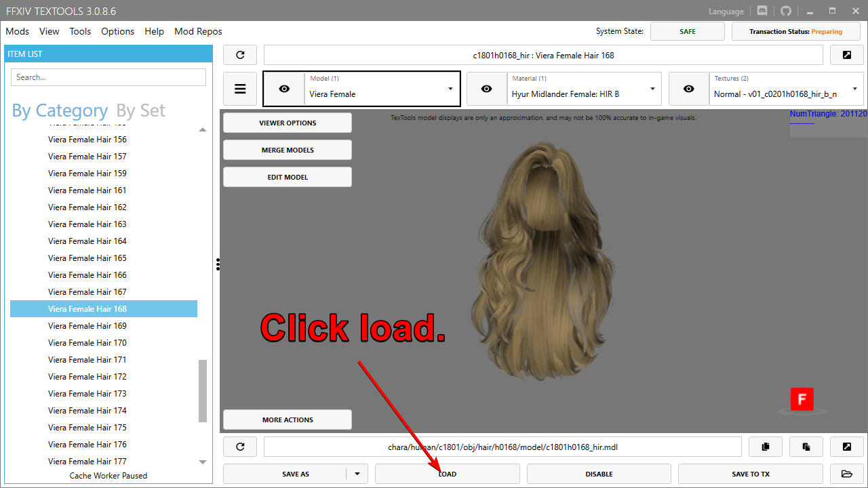The height and width of the screenshot is (488, 868).
Task: Refresh the item using top reload icon
Action: pos(240,55)
